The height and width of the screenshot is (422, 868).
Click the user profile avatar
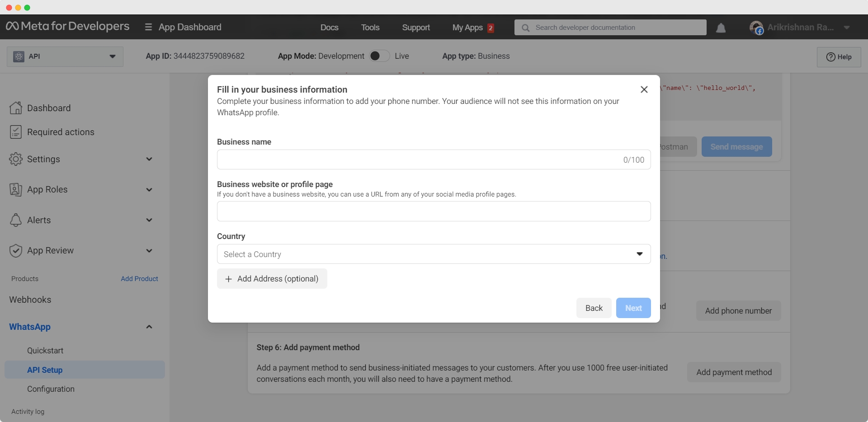756,28
